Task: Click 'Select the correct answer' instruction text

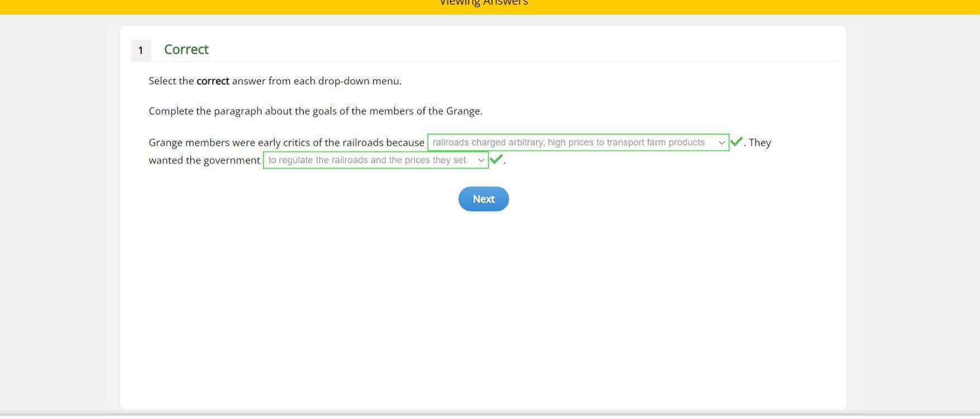Action: point(275,81)
